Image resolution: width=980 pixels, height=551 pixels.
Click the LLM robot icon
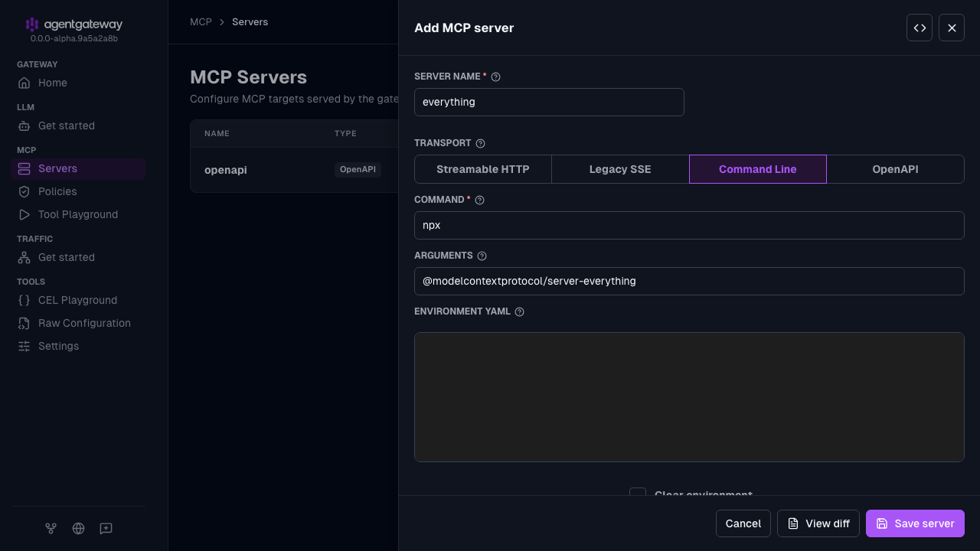(24, 126)
